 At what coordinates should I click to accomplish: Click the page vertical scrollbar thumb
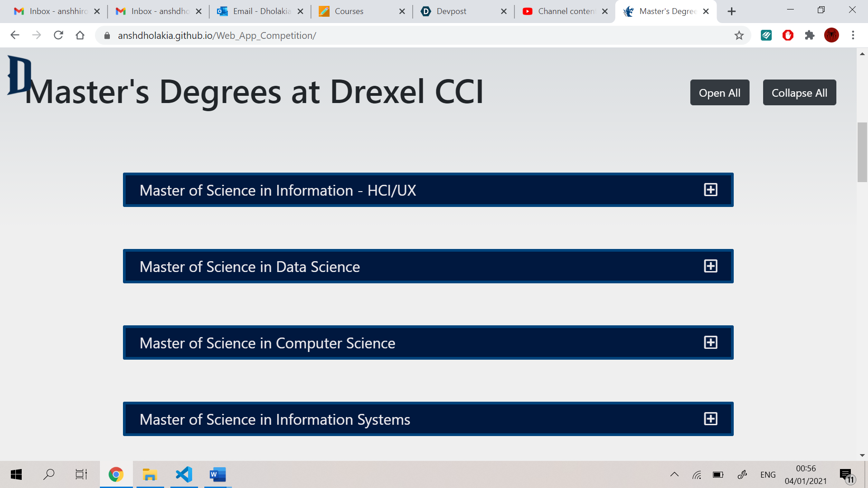[862, 152]
